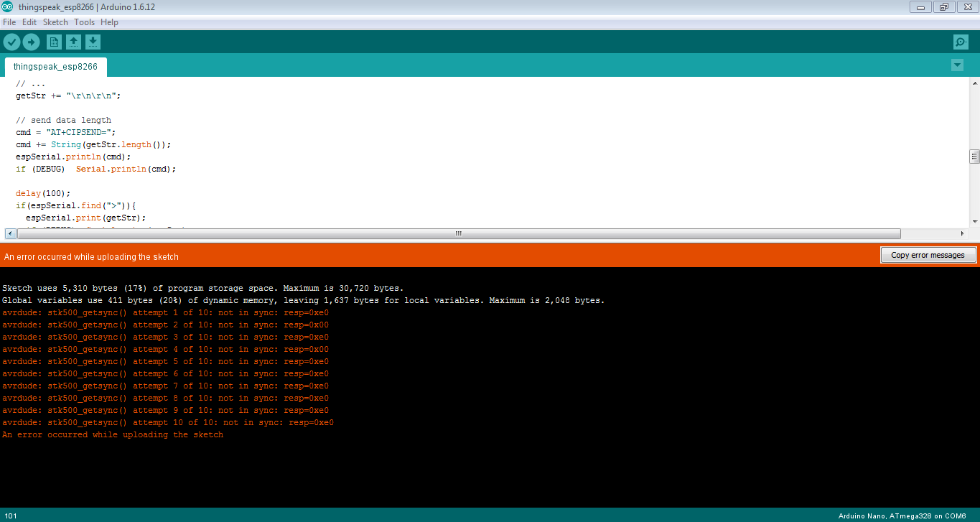Click the final console error message line
980x522 pixels.
pyautogui.click(x=113, y=434)
